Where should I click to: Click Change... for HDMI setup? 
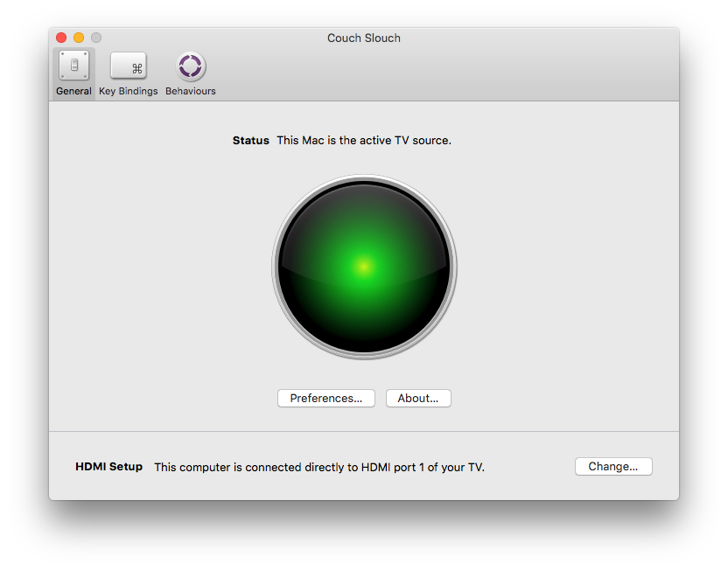click(x=613, y=467)
